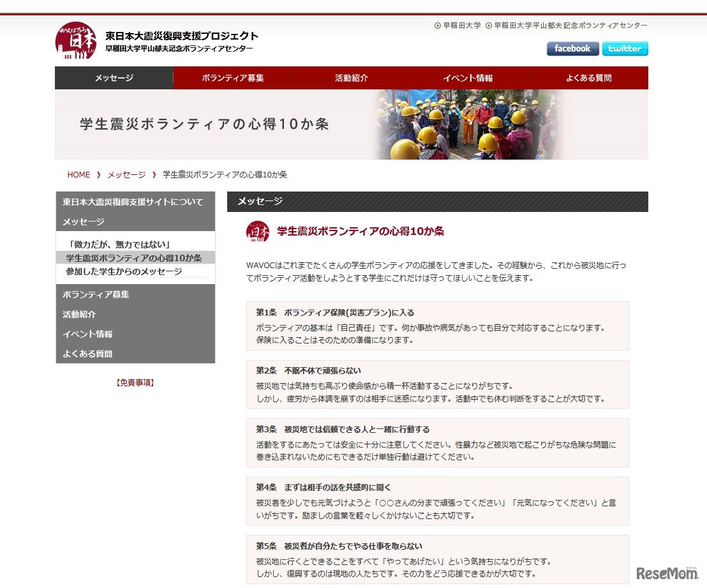Click the Facebook icon button

[572, 49]
